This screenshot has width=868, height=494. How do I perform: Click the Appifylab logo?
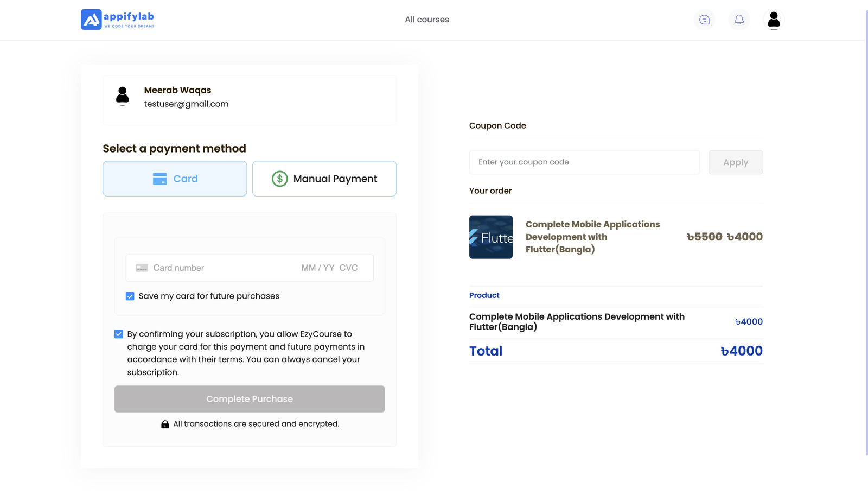118,20
